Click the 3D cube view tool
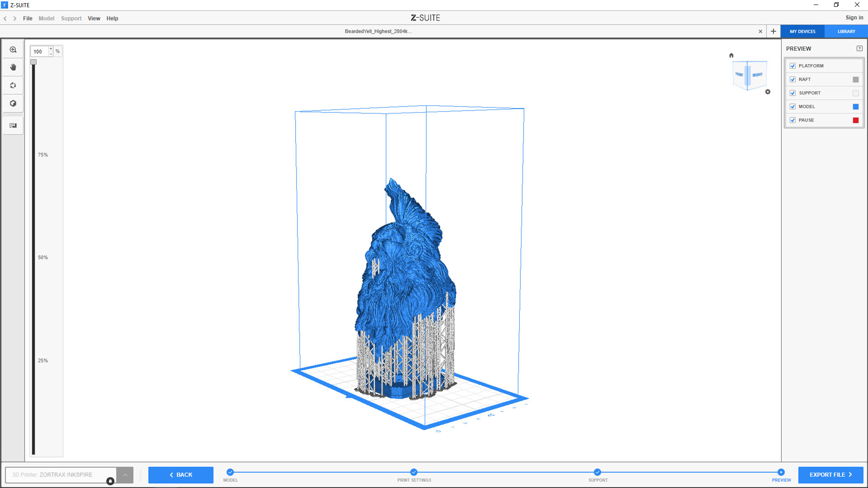Screen dimensions: 868x488 pos(13,103)
